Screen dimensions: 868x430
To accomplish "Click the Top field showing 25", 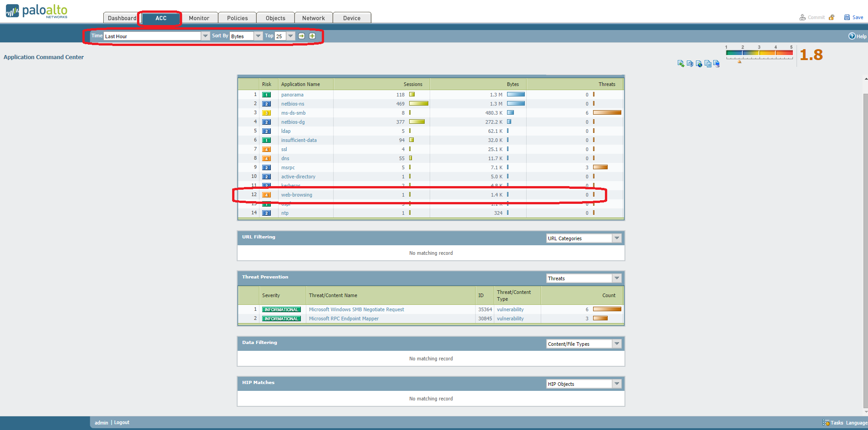I will pos(280,36).
